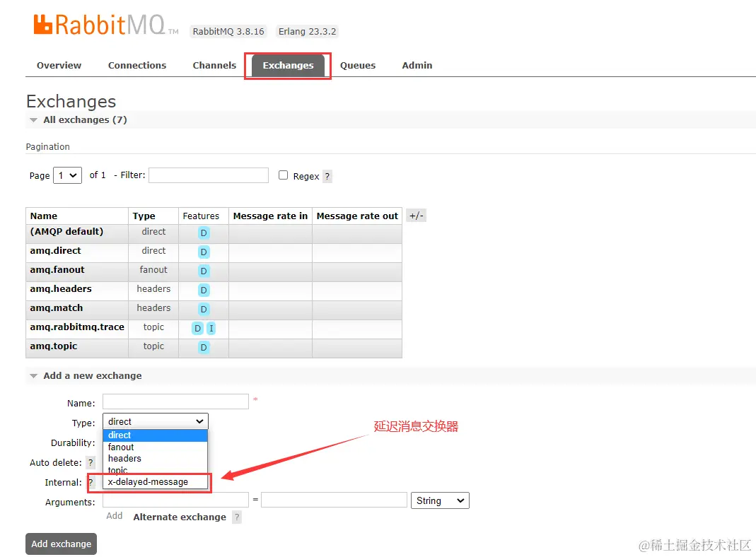Viewport: 756px width, 557px height.
Task: Open the amq.topic exchange
Action: coord(54,346)
